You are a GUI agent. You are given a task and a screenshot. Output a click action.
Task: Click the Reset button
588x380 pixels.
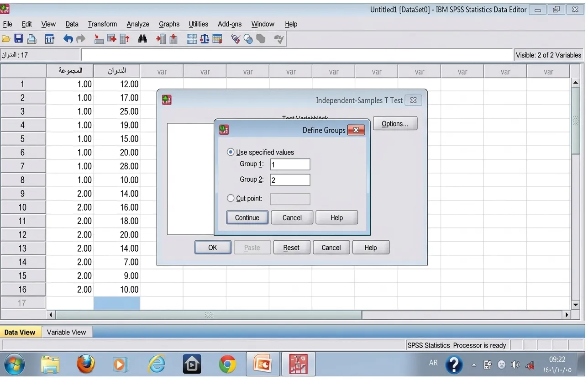click(291, 248)
